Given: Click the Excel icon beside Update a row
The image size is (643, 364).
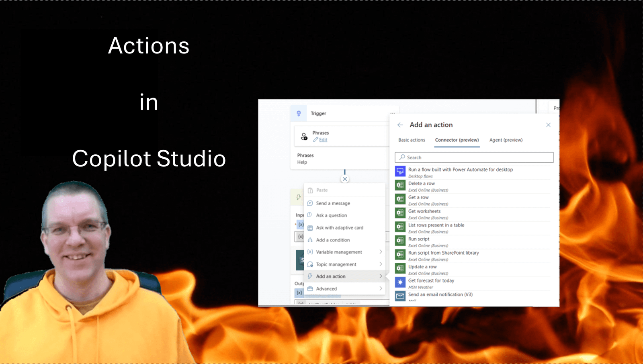Looking at the screenshot, I should coord(400,268).
